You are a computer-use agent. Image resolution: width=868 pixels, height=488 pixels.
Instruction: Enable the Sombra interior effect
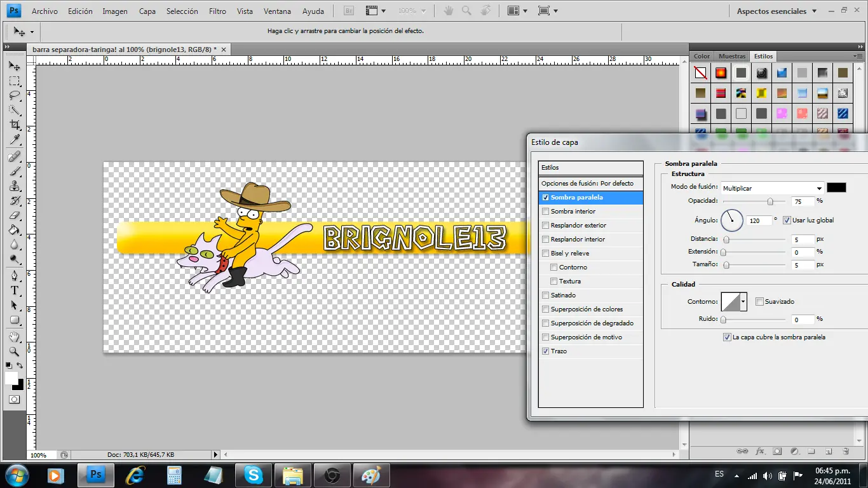545,212
